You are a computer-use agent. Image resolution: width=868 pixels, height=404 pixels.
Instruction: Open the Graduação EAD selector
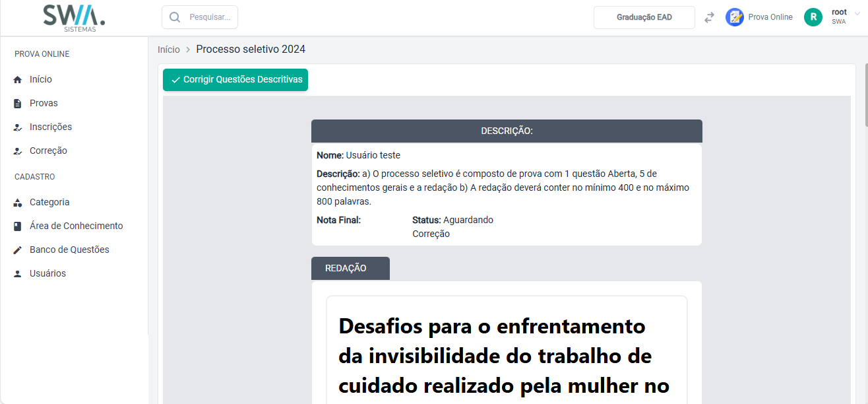(x=644, y=18)
